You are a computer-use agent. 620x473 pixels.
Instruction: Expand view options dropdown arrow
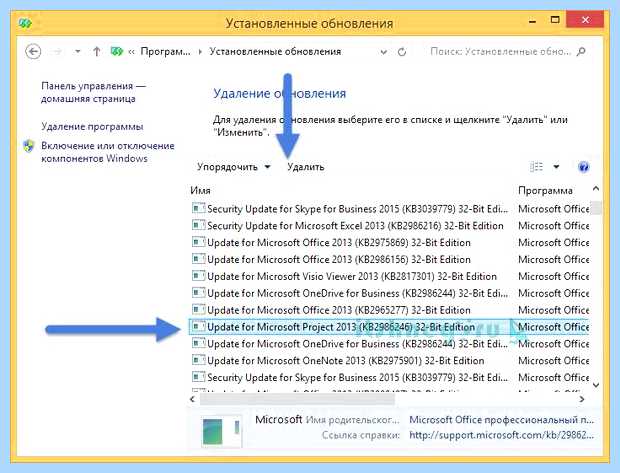(x=556, y=167)
